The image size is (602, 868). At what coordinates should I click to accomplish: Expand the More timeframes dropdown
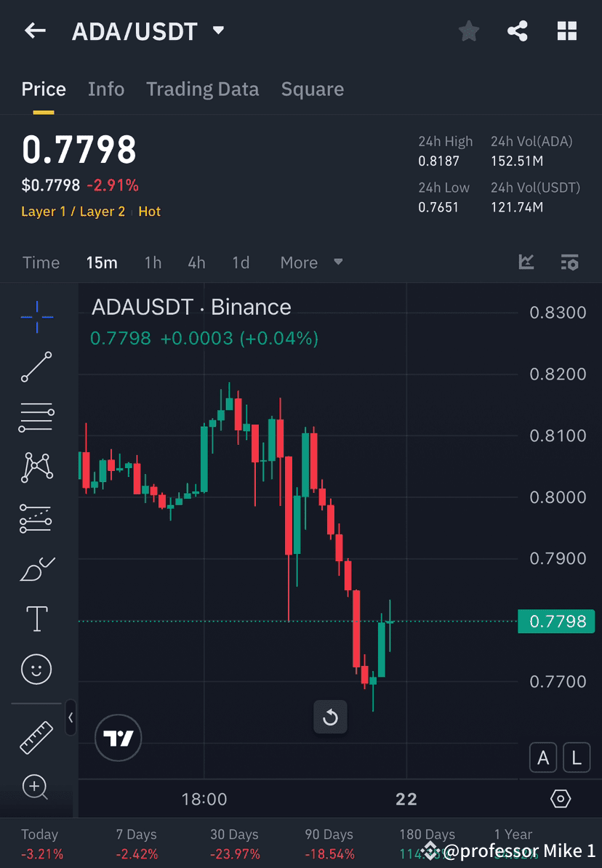[311, 262]
